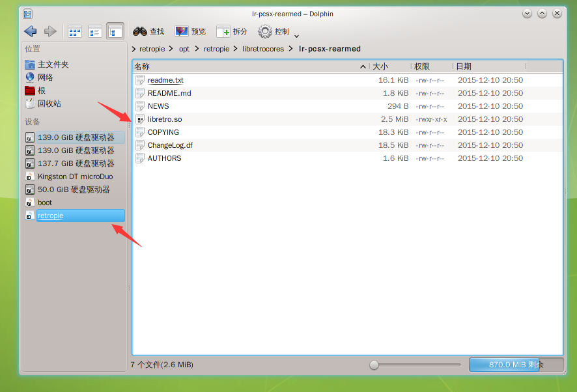Expand the arrow before first retropie breadcrumb
577x392 pixels.
[134, 49]
